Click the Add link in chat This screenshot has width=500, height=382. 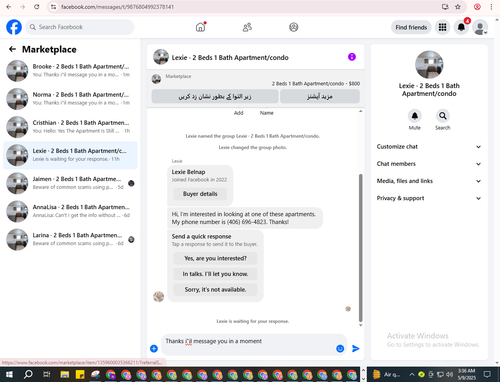coord(238,113)
